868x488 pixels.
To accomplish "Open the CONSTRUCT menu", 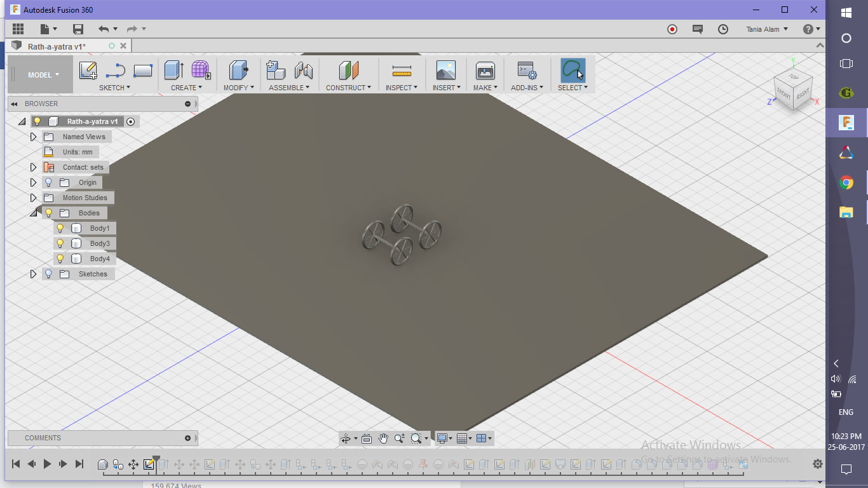I will point(349,88).
